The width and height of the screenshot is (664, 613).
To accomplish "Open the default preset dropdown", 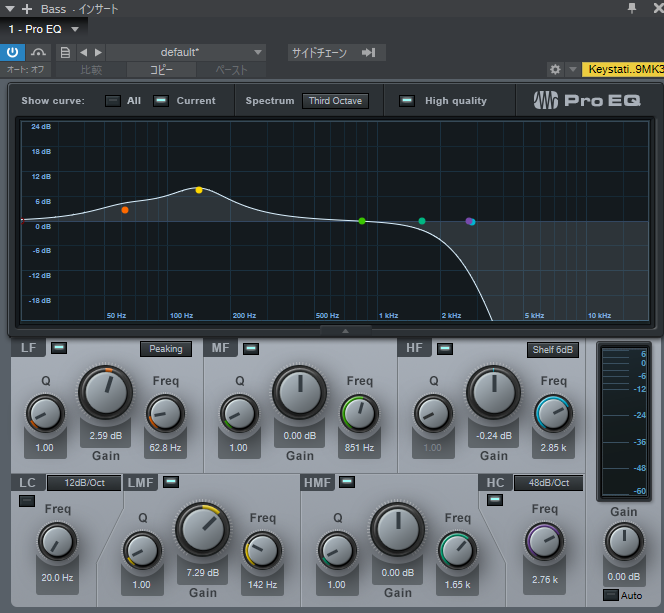I will click(x=186, y=52).
